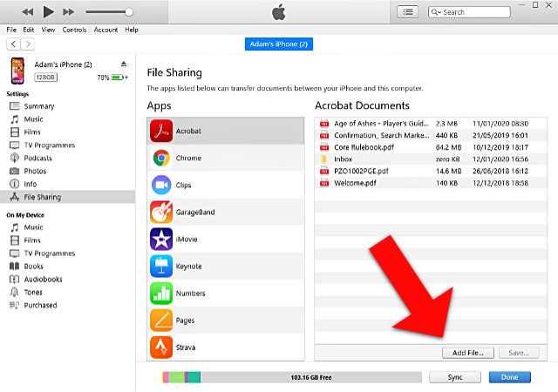Image resolution: width=558 pixels, height=392 pixels.
Task: Open the File menu
Action: 11,30
